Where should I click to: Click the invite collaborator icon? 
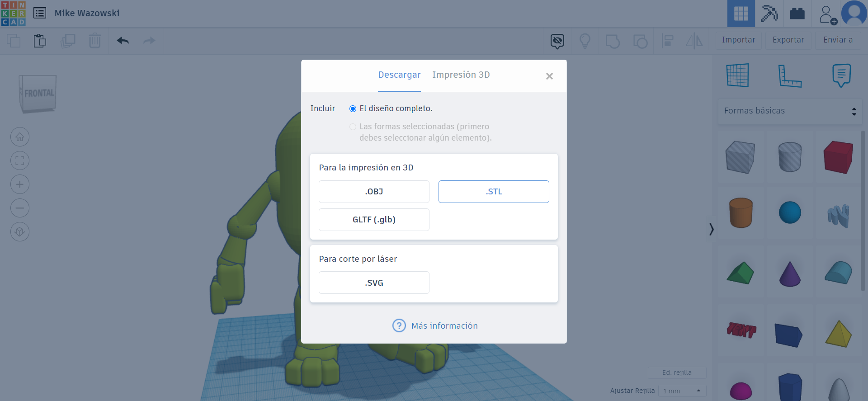coord(828,14)
